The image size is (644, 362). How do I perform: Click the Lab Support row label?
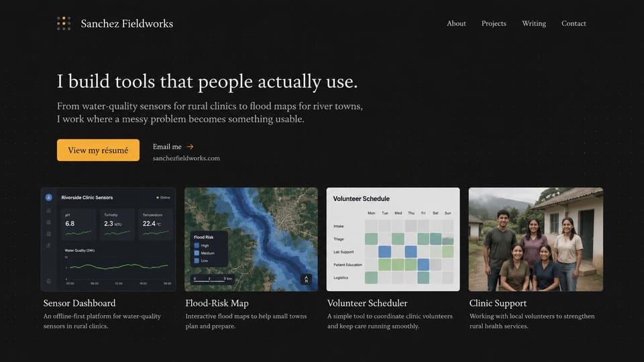click(343, 251)
